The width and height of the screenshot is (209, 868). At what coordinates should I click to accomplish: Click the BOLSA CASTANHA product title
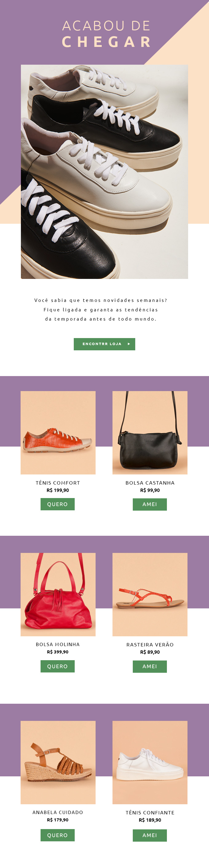[150, 483]
